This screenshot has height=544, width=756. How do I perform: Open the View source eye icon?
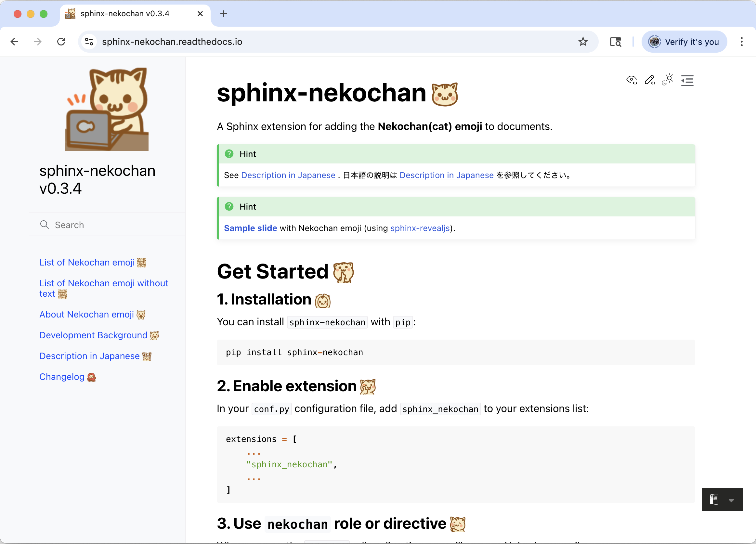(x=631, y=80)
